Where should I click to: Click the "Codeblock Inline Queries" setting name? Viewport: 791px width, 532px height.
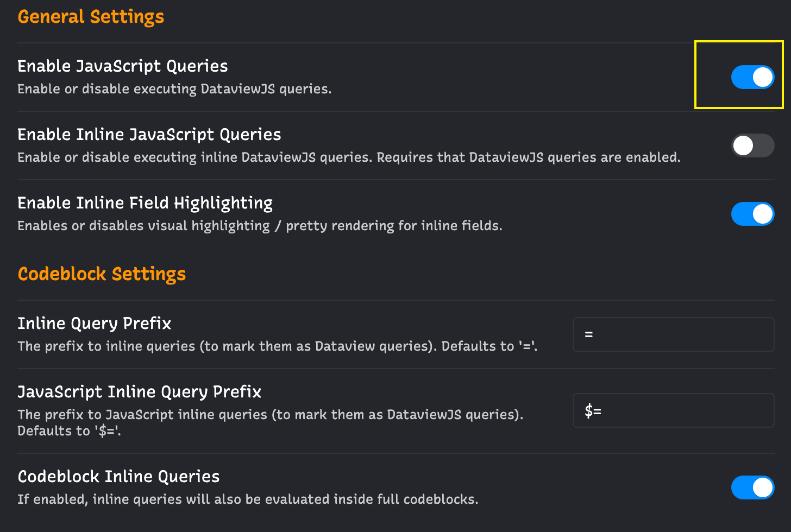tap(118, 477)
